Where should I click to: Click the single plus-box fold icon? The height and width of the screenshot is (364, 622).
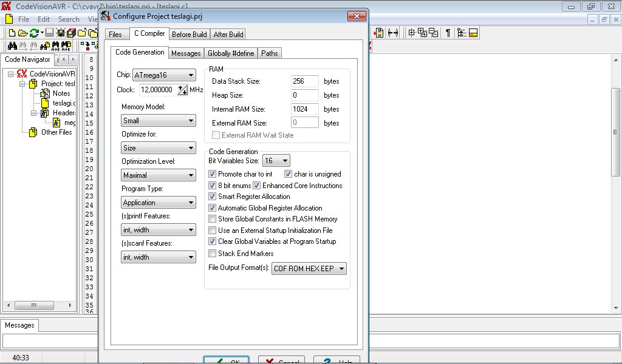click(411, 33)
